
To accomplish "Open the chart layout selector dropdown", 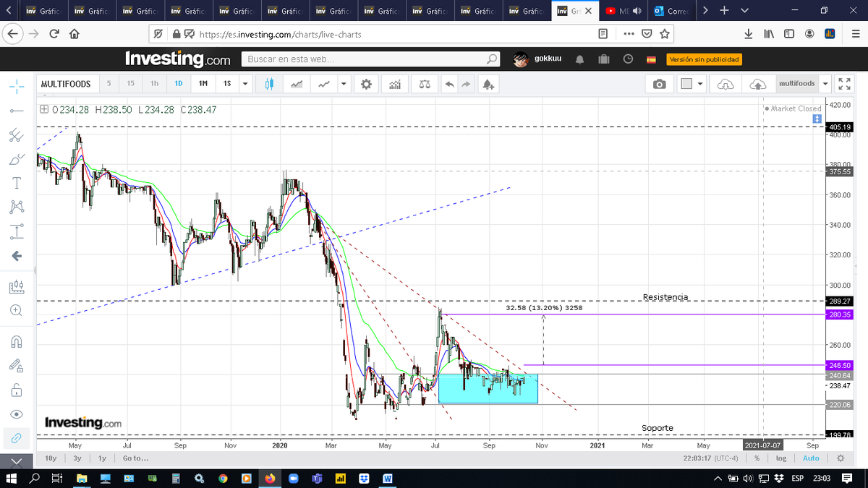I will point(692,84).
